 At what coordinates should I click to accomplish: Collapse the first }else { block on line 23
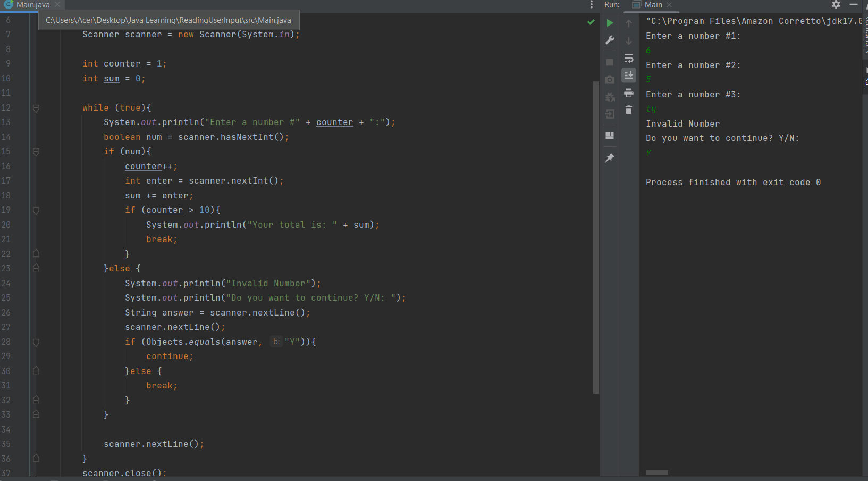click(36, 268)
